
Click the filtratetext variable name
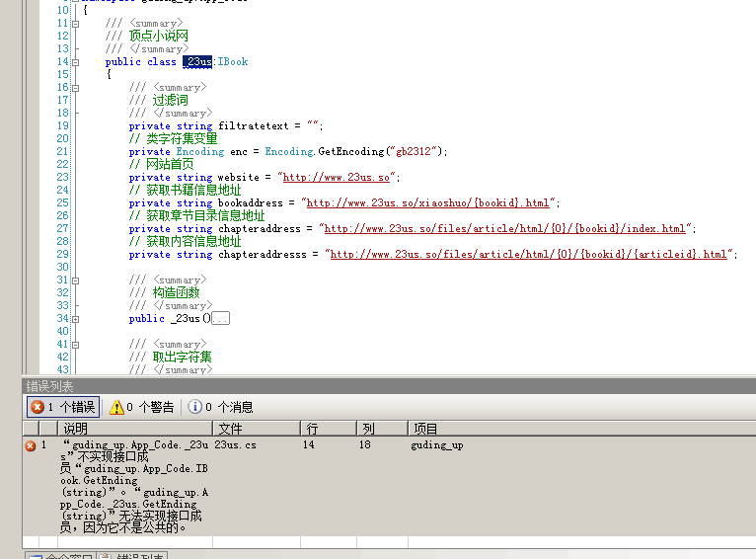pyautogui.click(x=253, y=125)
